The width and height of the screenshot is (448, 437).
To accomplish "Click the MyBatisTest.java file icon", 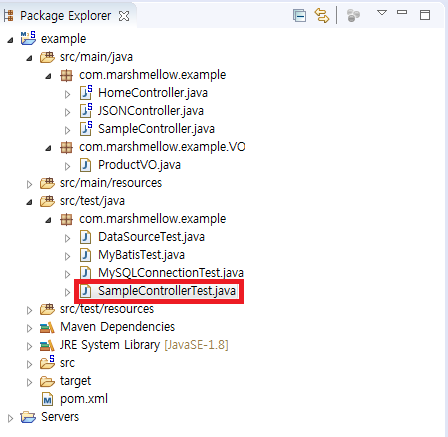I will tap(86, 255).
